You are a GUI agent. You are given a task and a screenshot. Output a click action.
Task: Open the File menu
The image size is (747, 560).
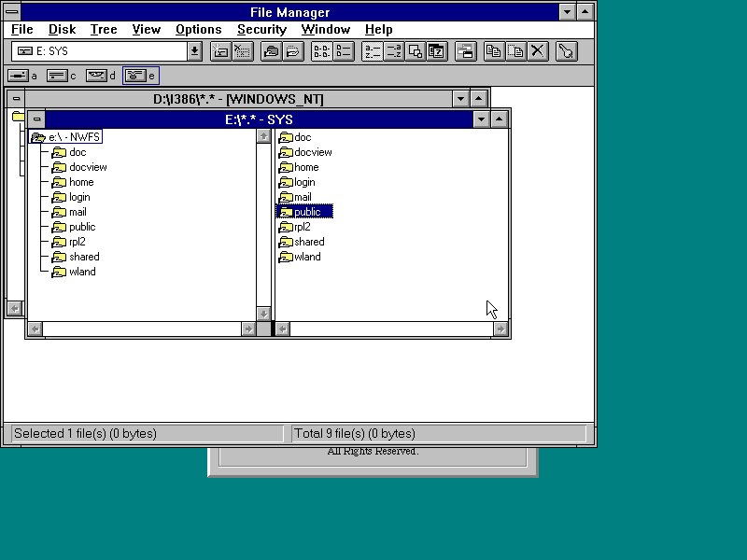tap(21, 29)
